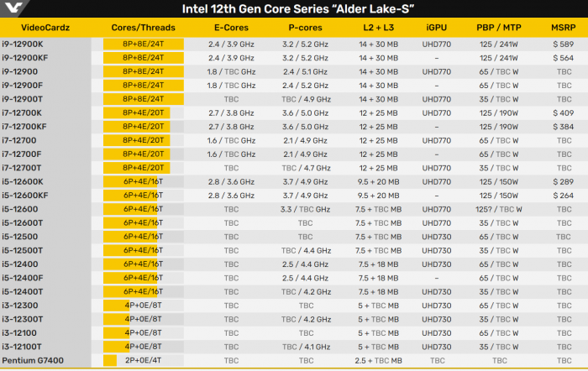This screenshot has height=371, width=588.
Task: Select the iGPU column header
Action: pos(436,29)
